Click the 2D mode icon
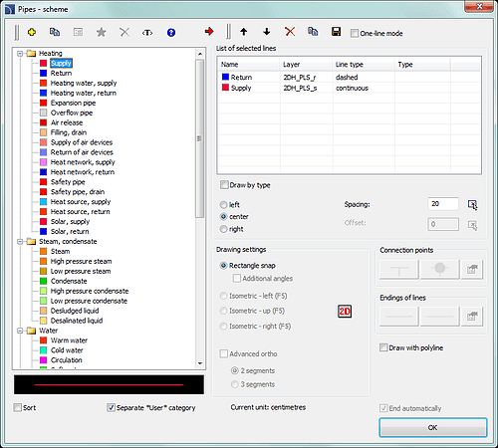The width and height of the screenshot is (498, 448). [x=345, y=312]
